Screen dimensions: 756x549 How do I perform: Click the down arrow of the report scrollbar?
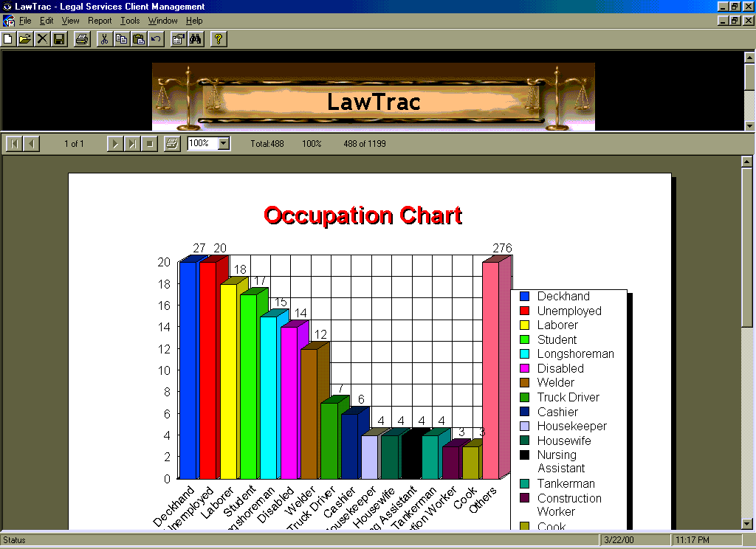click(747, 523)
